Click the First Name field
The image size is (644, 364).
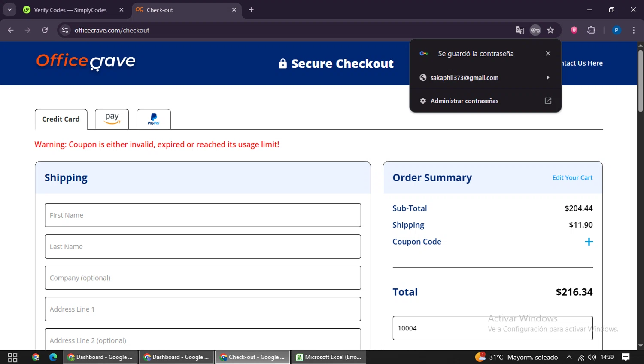[x=203, y=215]
